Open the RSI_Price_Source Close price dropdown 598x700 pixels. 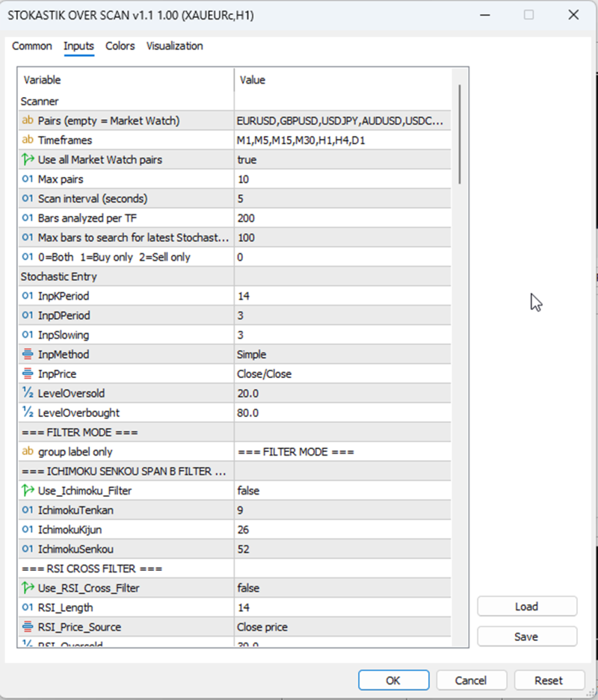pyautogui.click(x=342, y=627)
